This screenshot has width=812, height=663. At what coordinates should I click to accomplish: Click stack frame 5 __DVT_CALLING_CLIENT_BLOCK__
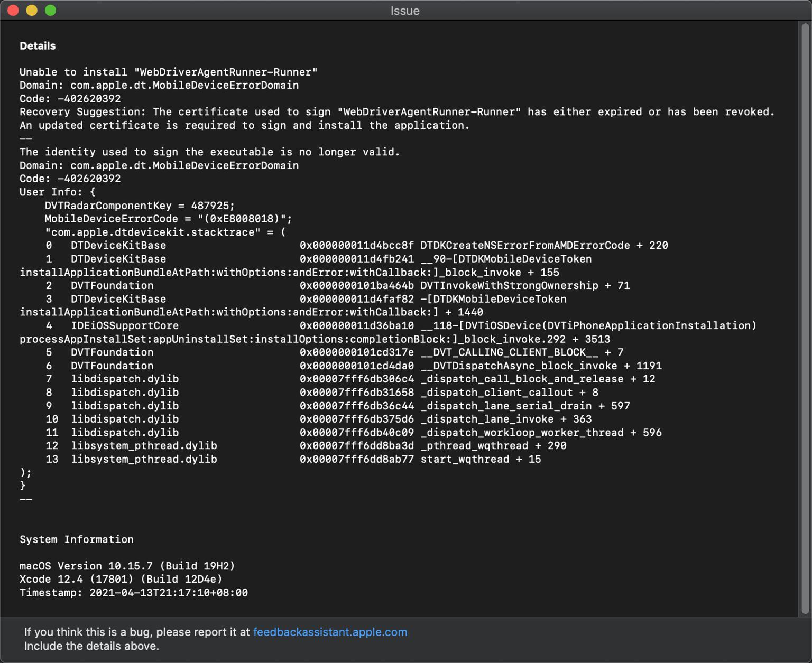[x=335, y=352]
